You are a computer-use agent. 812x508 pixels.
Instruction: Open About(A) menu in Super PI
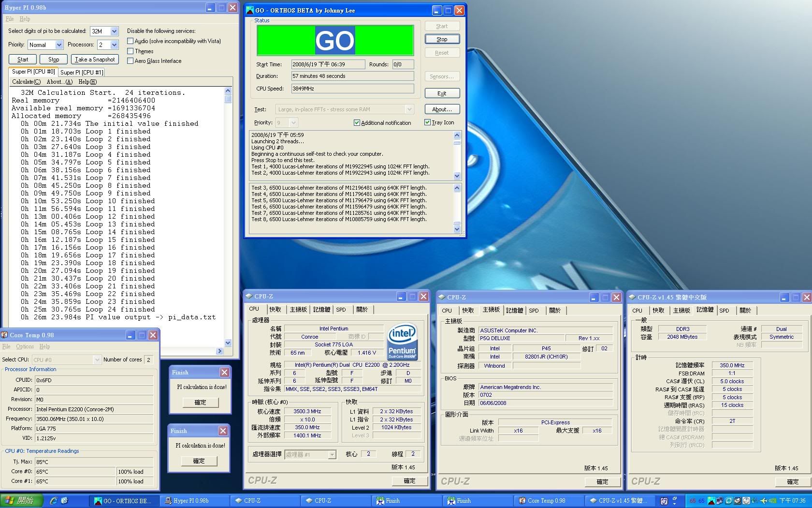click(59, 82)
